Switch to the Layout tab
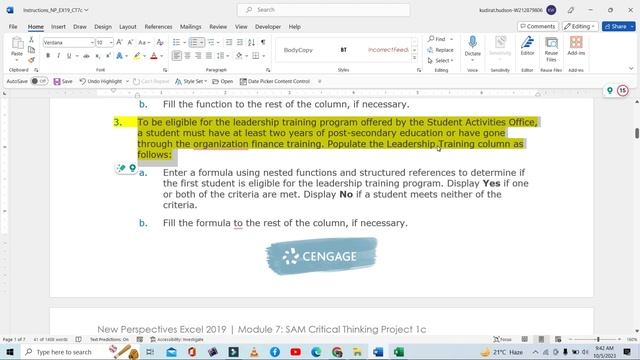640x360 pixels. (128, 27)
